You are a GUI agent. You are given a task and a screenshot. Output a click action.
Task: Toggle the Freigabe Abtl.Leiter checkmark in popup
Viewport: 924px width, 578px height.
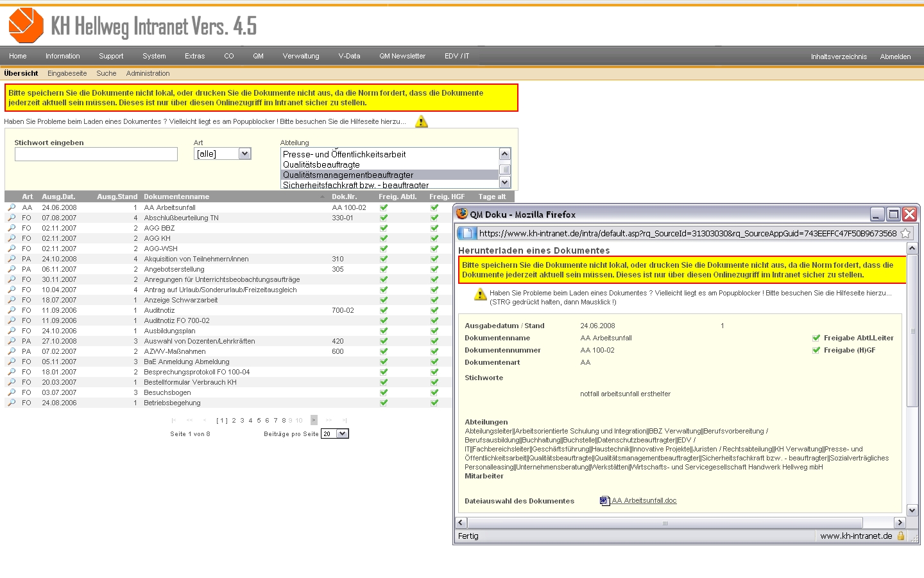(816, 338)
